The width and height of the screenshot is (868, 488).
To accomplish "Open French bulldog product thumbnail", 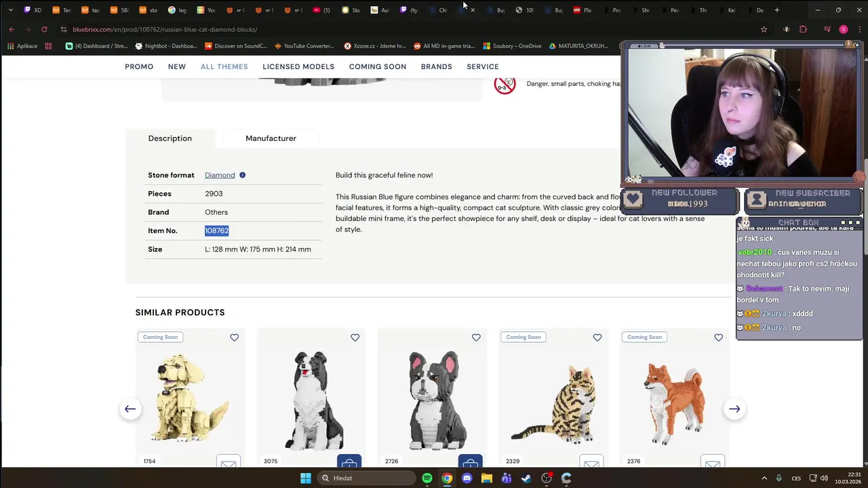I will (432, 401).
